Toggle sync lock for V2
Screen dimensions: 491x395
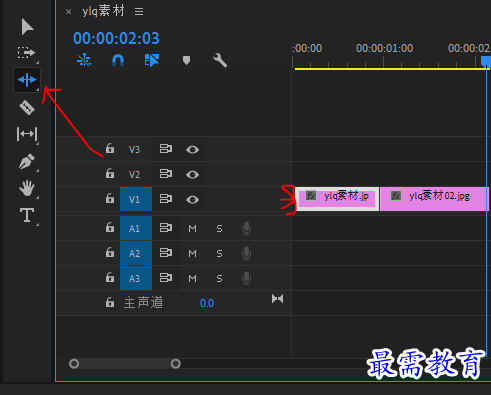[166, 174]
